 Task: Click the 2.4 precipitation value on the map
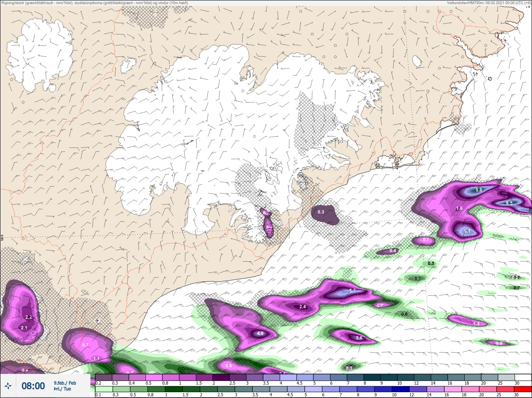coord(303,307)
